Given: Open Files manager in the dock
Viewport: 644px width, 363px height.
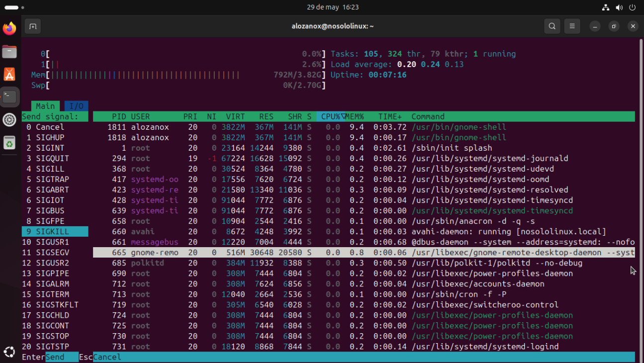Looking at the screenshot, I should pos(9,52).
